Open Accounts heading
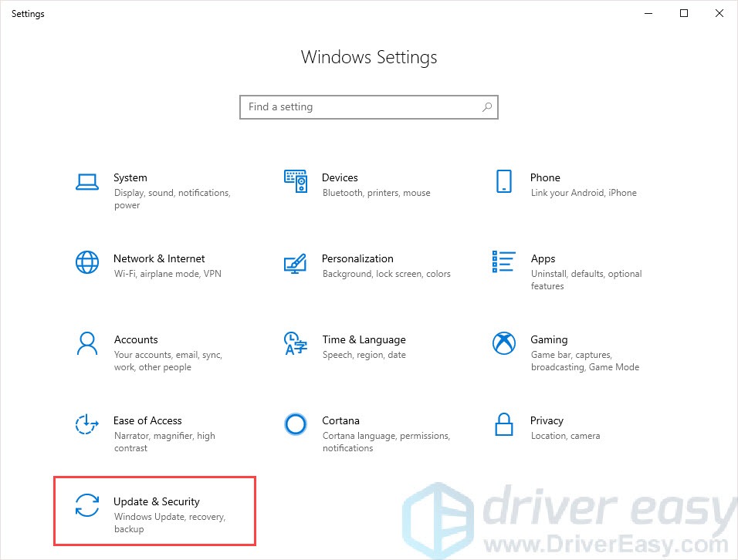Screen dimensions: 738x560 tap(136, 339)
